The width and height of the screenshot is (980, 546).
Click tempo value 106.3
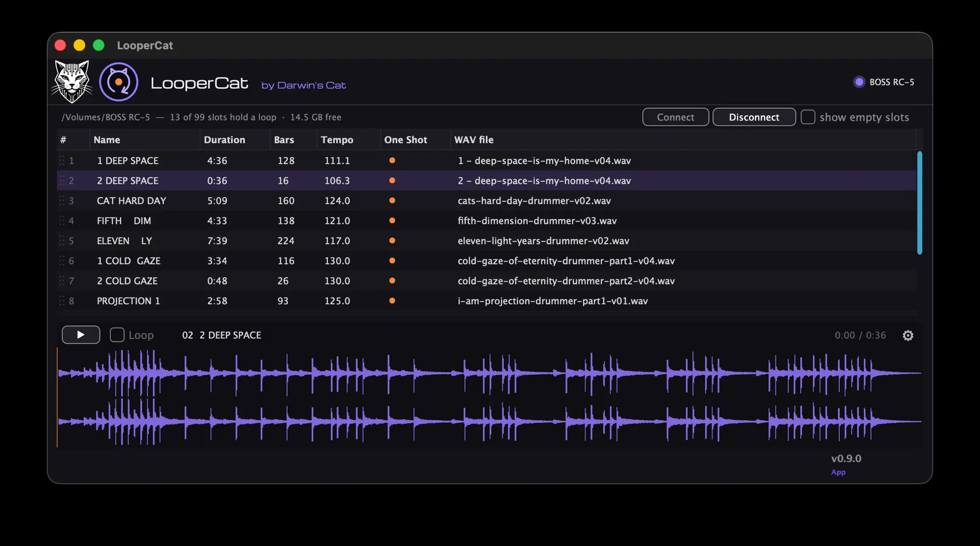(x=337, y=181)
